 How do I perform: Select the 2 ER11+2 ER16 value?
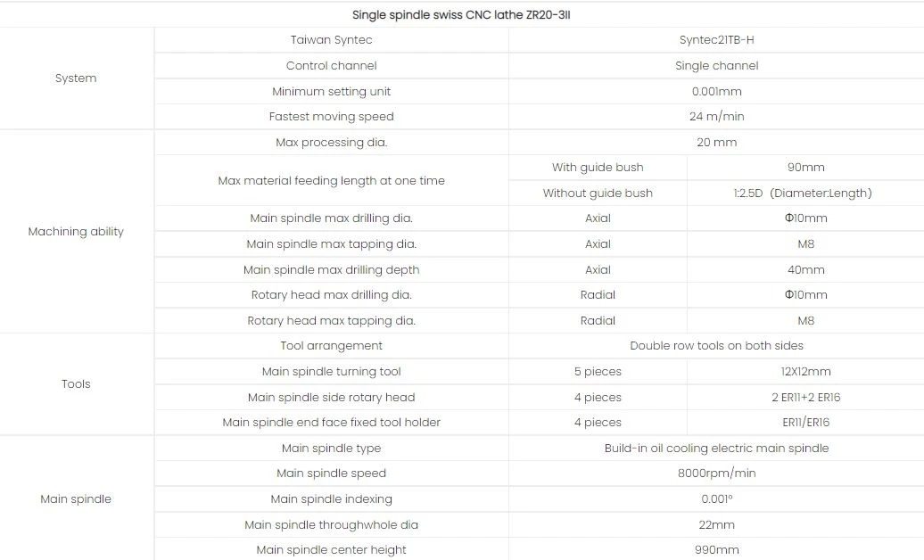coord(805,398)
